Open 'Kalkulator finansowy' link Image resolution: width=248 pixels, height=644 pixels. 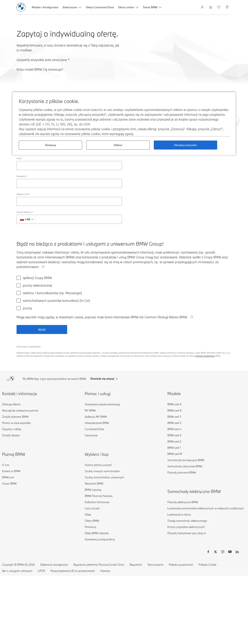(x=97, y=502)
